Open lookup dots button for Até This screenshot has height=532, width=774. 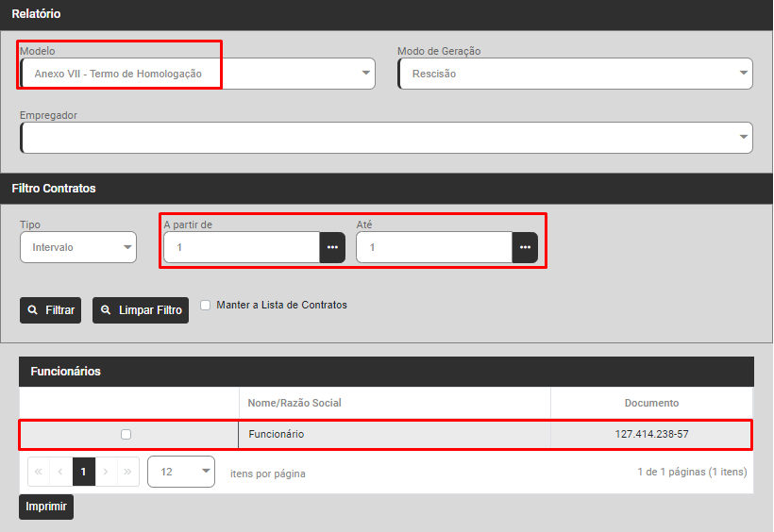click(525, 247)
